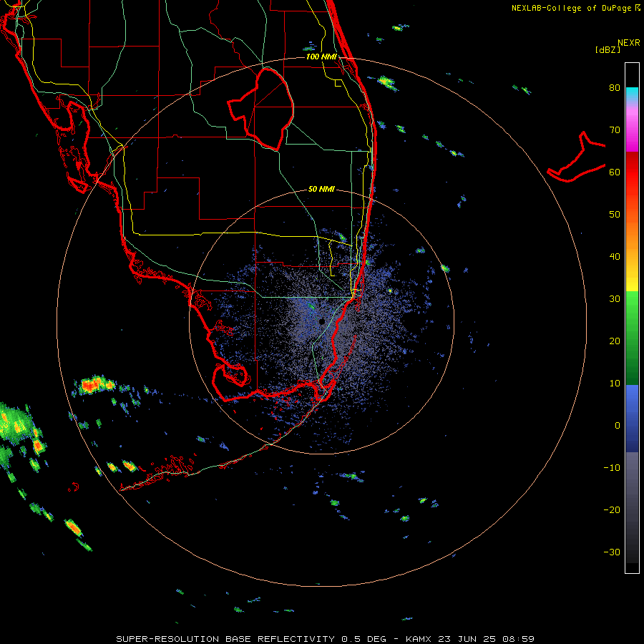
Task: Click the -10 value on the color scale
Action: [x=612, y=468]
